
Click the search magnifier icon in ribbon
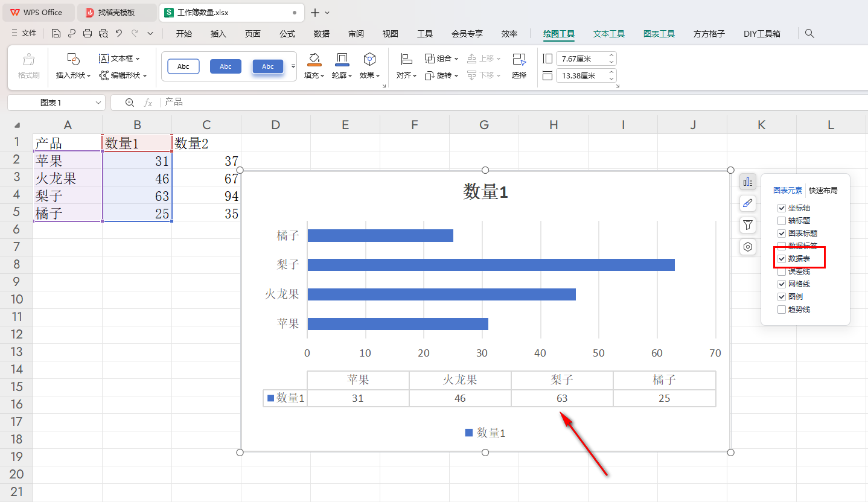tap(810, 33)
